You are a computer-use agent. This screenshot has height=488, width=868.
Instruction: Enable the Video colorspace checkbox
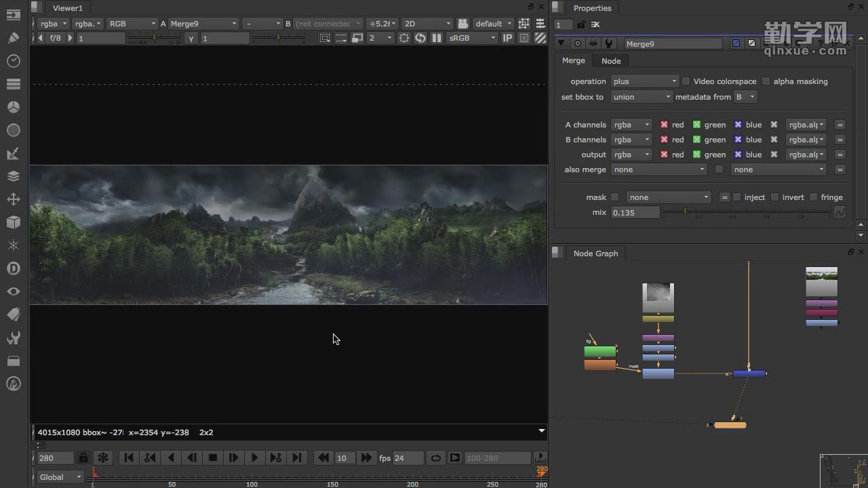686,81
